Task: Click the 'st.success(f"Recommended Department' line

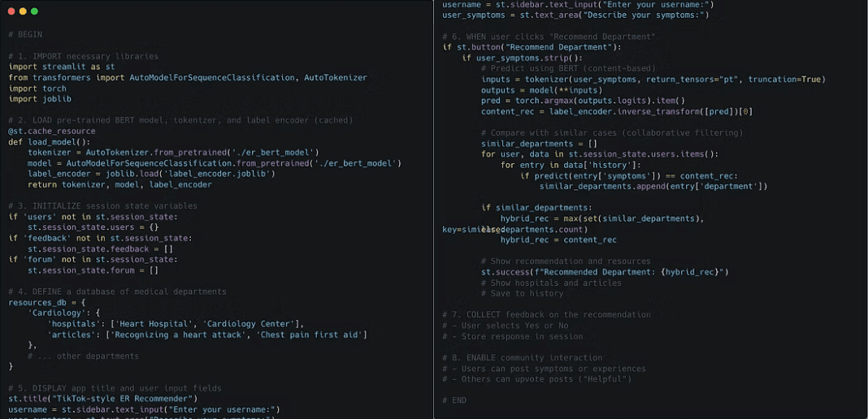Action: (x=605, y=272)
